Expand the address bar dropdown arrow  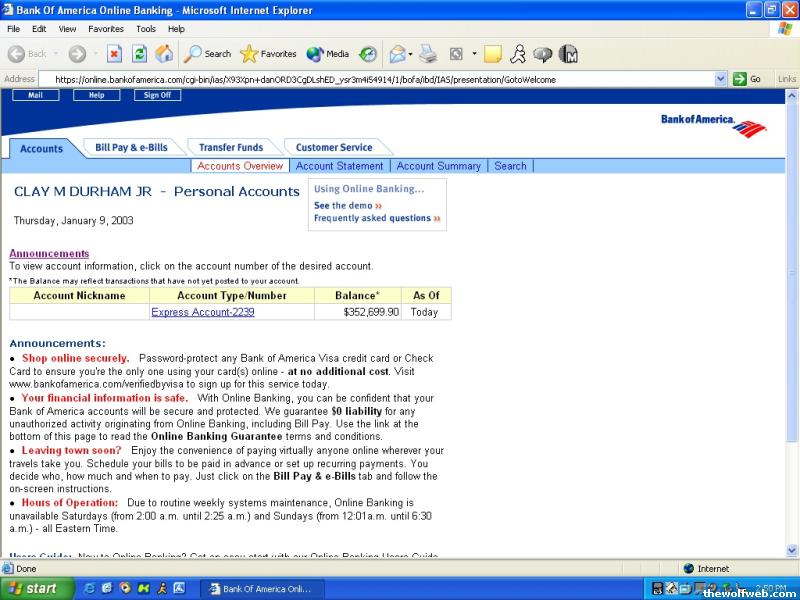(x=722, y=79)
